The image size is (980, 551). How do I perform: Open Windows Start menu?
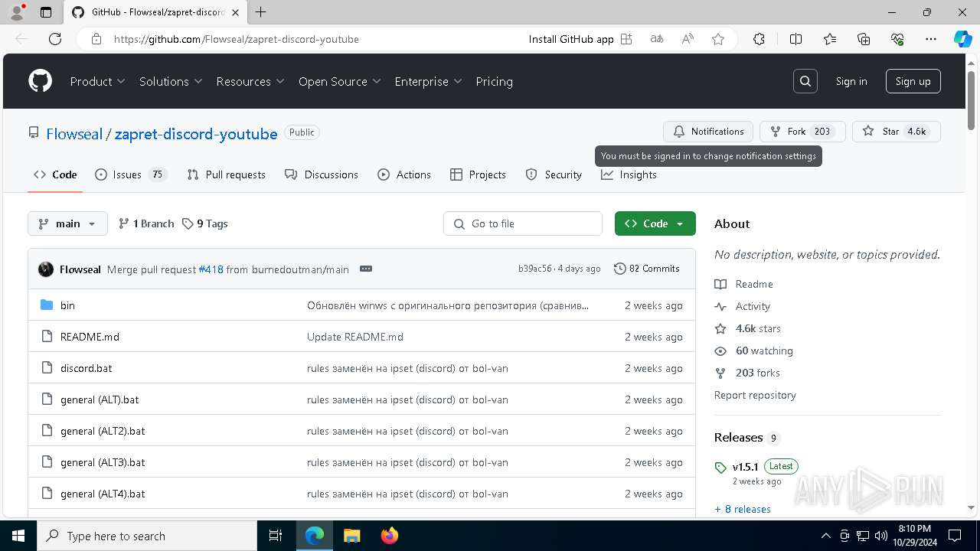pos(18,536)
